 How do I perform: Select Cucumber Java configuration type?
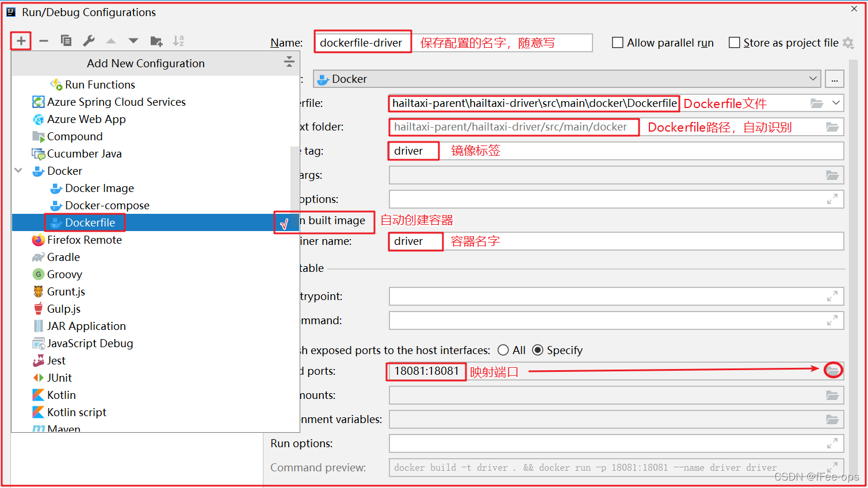[85, 153]
